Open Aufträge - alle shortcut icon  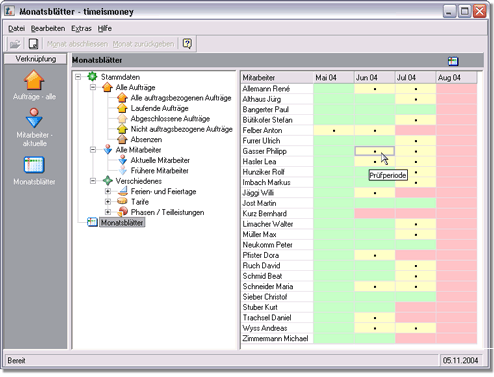point(34,80)
